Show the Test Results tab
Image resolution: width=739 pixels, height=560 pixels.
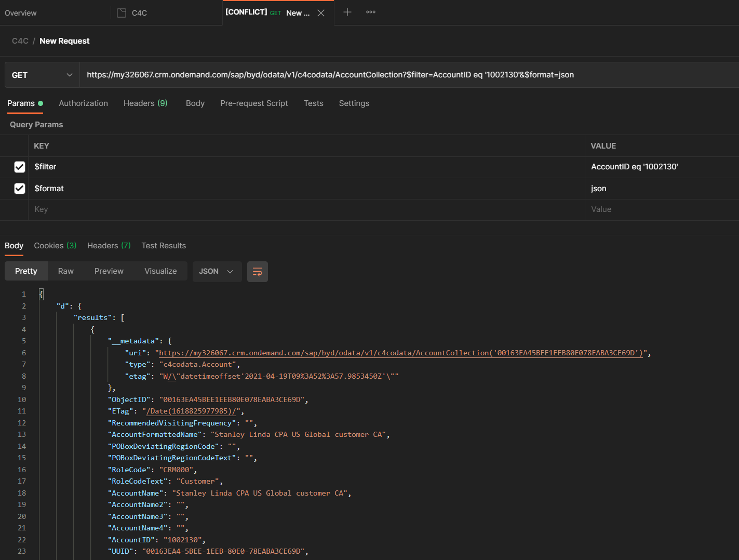click(164, 246)
